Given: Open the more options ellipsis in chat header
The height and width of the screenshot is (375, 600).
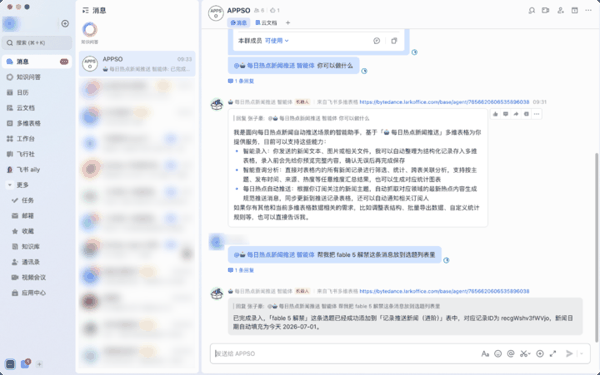Looking at the screenshot, I should pos(589,10).
